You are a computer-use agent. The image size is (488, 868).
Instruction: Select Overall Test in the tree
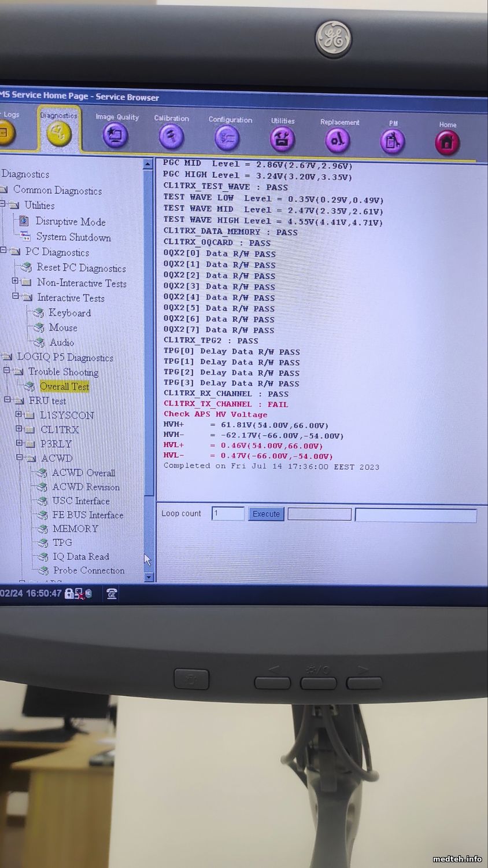pyautogui.click(x=64, y=387)
